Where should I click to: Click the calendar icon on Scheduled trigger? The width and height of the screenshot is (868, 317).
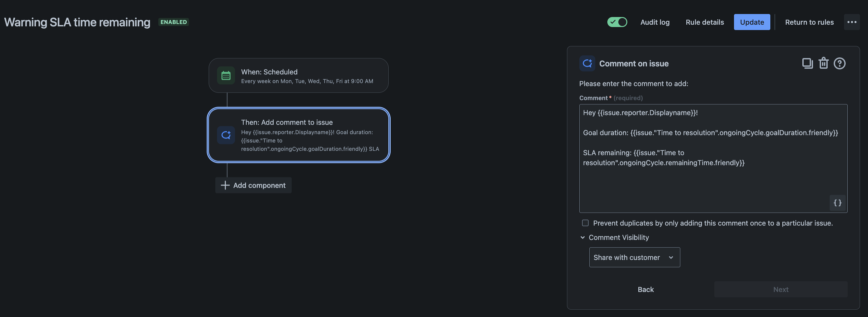pyautogui.click(x=226, y=75)
